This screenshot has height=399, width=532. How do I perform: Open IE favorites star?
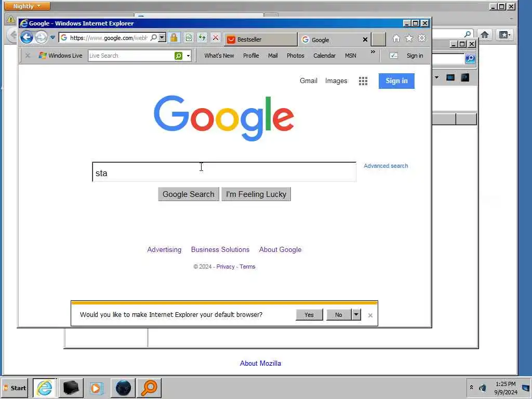(x=409, y=38)
